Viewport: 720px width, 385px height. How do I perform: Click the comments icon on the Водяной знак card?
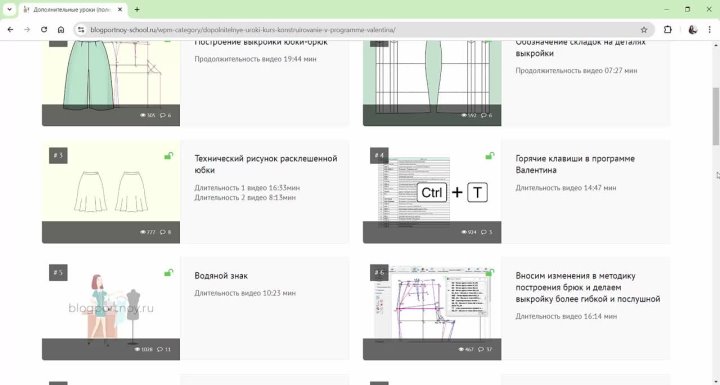pyautogui.click(x=160, y=349)
